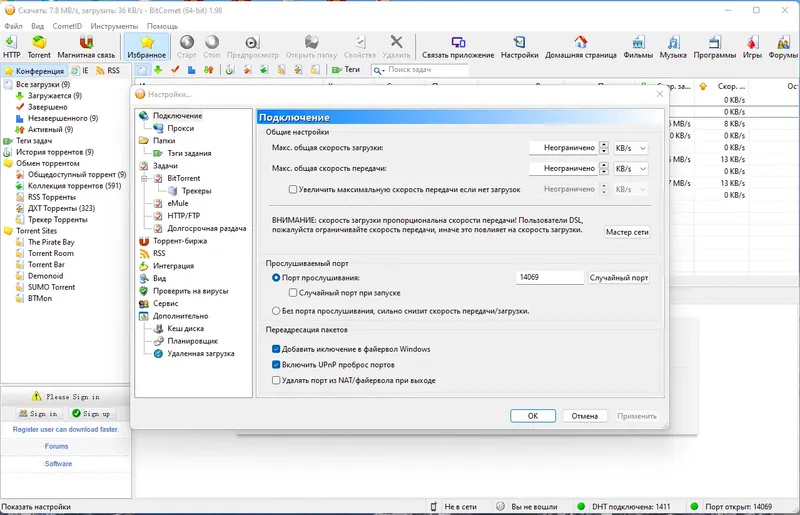This screenshot has height=515, width=800.
Task: Click the red checkmark filter icon
Action: coord(175,70)
